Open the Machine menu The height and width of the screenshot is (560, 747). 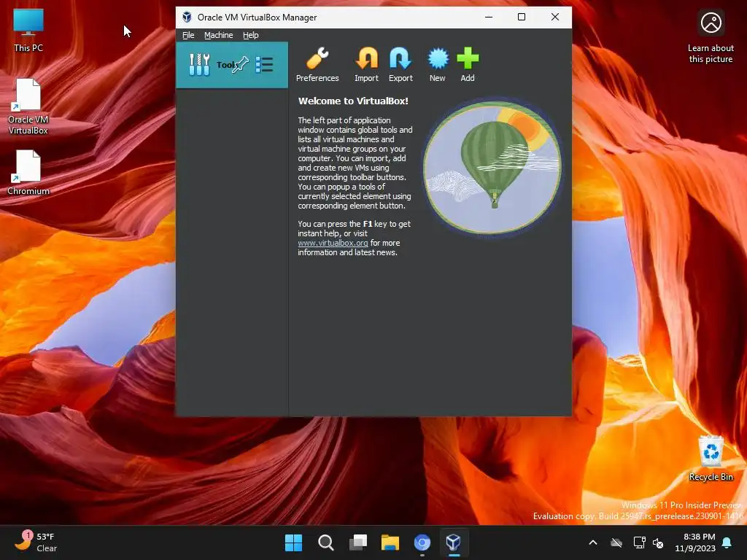(x=218, y=35)
